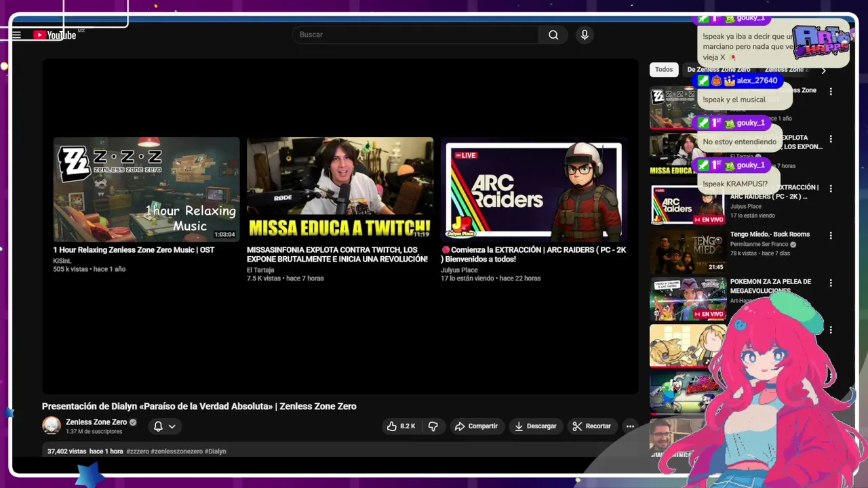Expand notification options chevron beside bell
The width and height of the screenshot is (868, 488).
[x=172, y=426]
